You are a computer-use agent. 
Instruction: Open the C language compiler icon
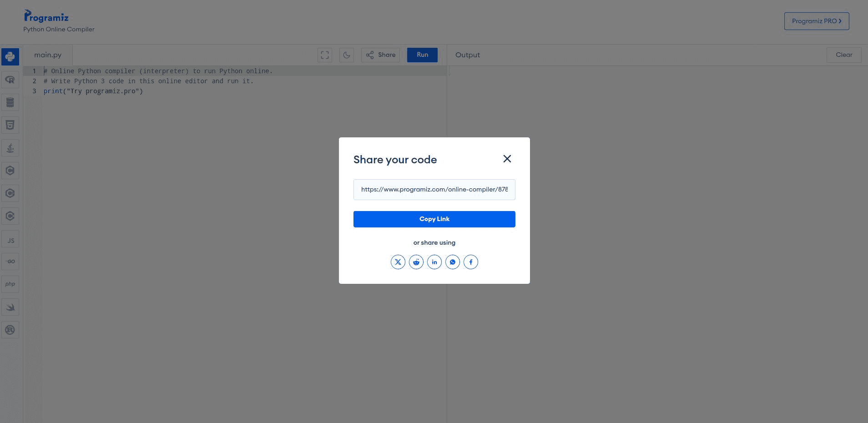tap(10, 171)
